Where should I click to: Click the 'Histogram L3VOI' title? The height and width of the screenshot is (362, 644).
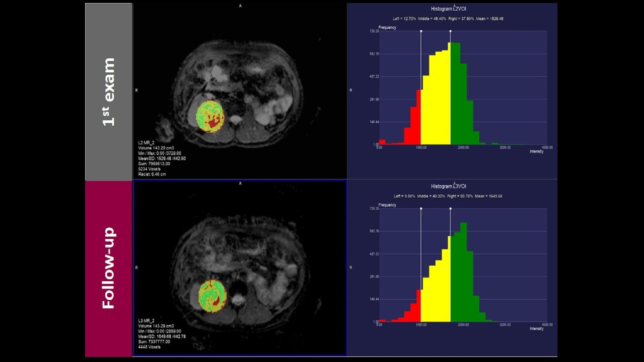pos(448,186)
